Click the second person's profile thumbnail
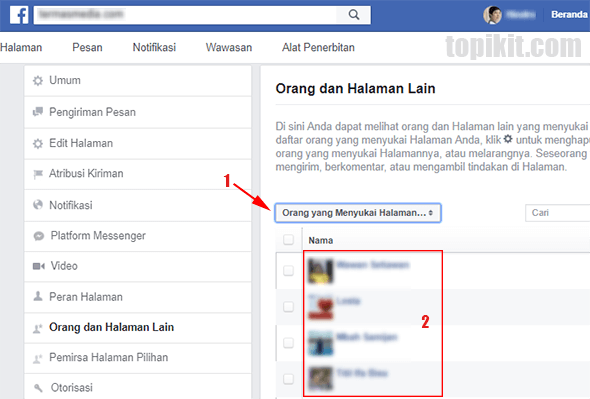590x399 pixels. [x=320, y=307]
